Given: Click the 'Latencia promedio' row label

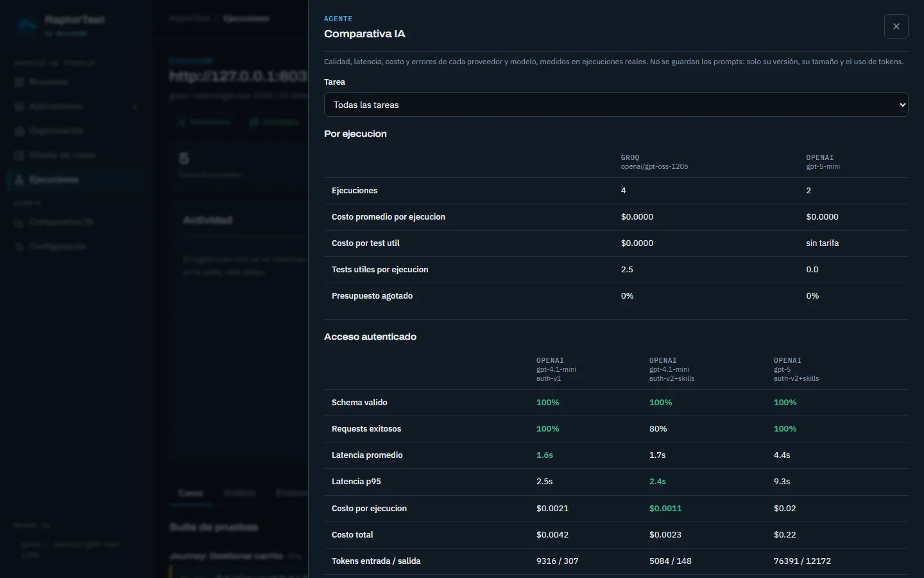Looking at the screenshot, I should (367, 455).
